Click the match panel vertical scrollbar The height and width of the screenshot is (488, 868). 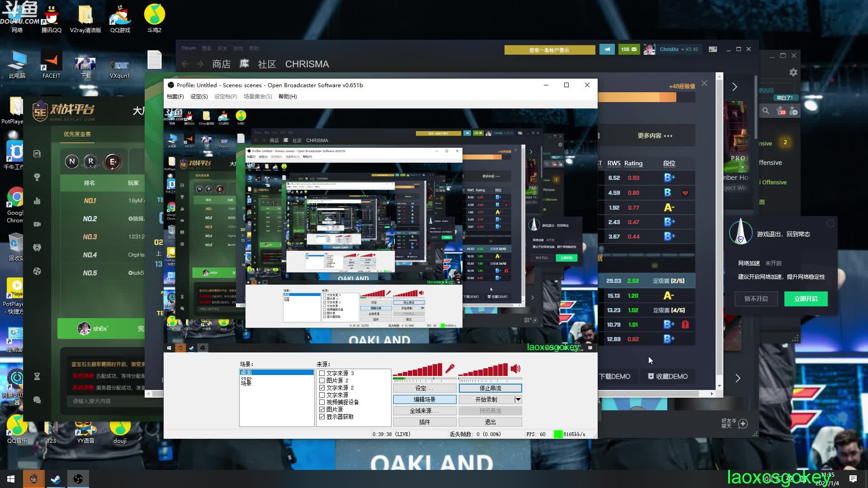pyautogui.click(x=720, y=230)
